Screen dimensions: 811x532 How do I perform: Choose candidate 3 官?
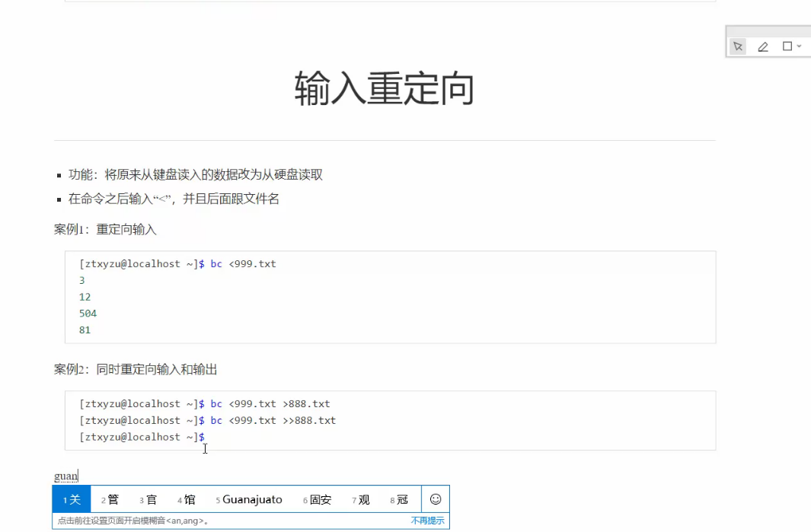pos(148,499)
